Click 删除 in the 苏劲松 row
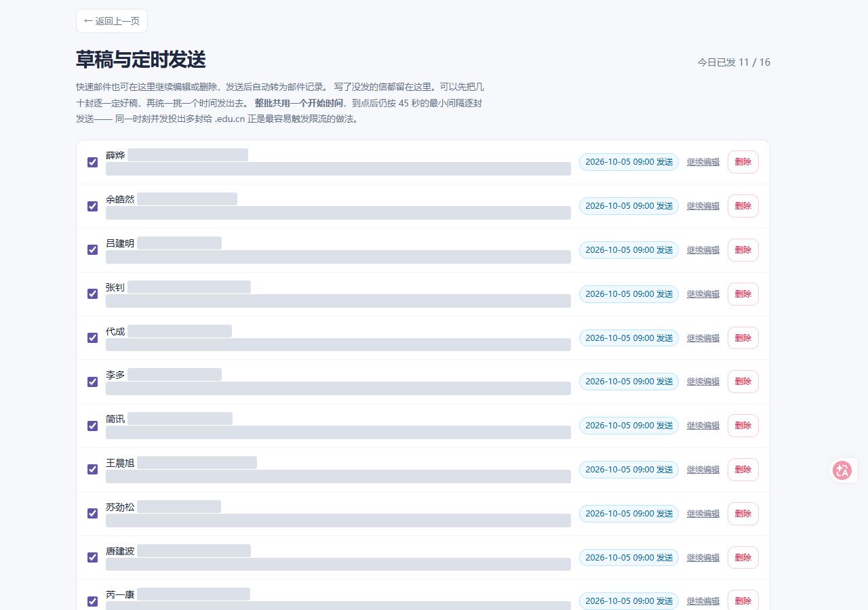The image size is (868, 610). tap(743, 514)
